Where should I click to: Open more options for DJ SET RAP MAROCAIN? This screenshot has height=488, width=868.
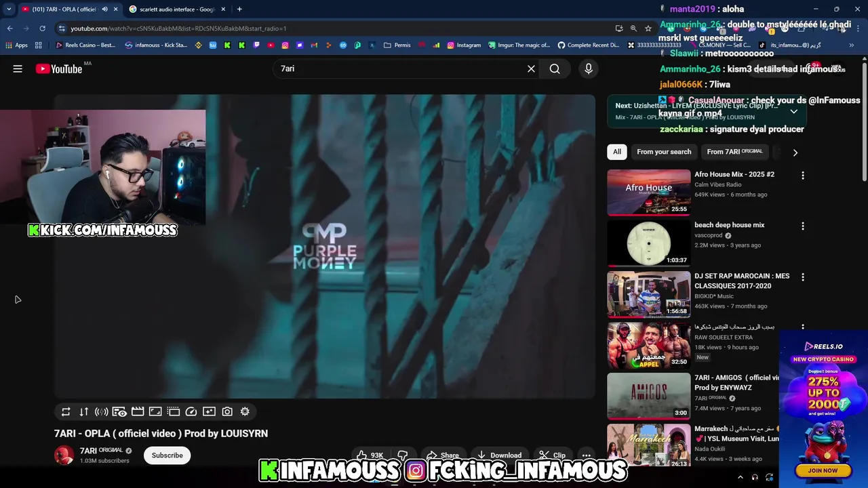coord(803,277)
